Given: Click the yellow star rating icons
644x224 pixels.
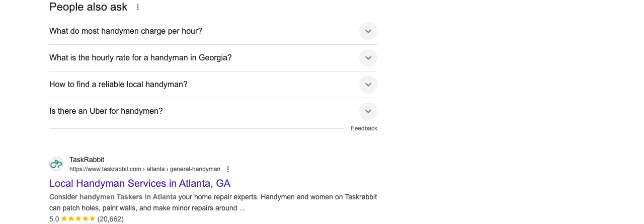Looking at the screenshot, I should click(x=78, y=219).
